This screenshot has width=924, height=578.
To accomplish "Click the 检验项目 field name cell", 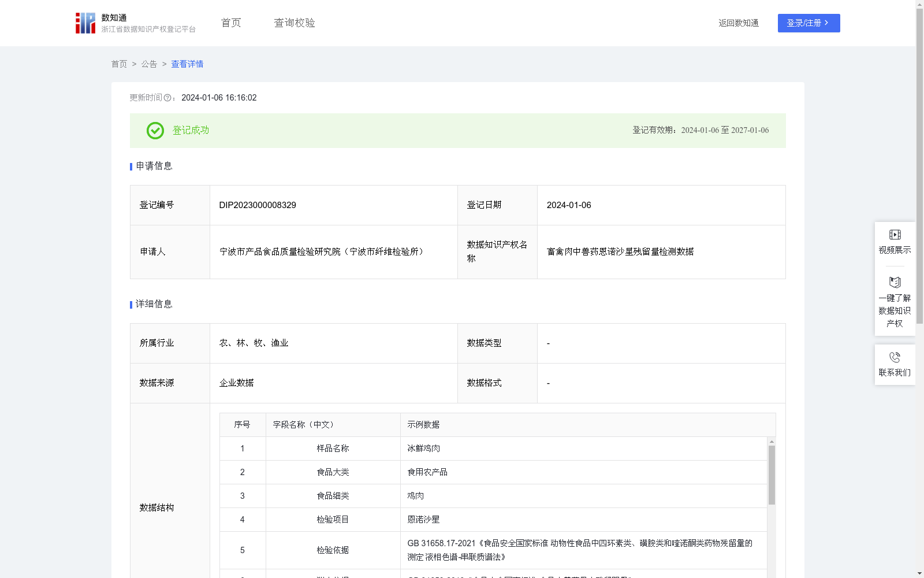I will (x=333, y=520).
